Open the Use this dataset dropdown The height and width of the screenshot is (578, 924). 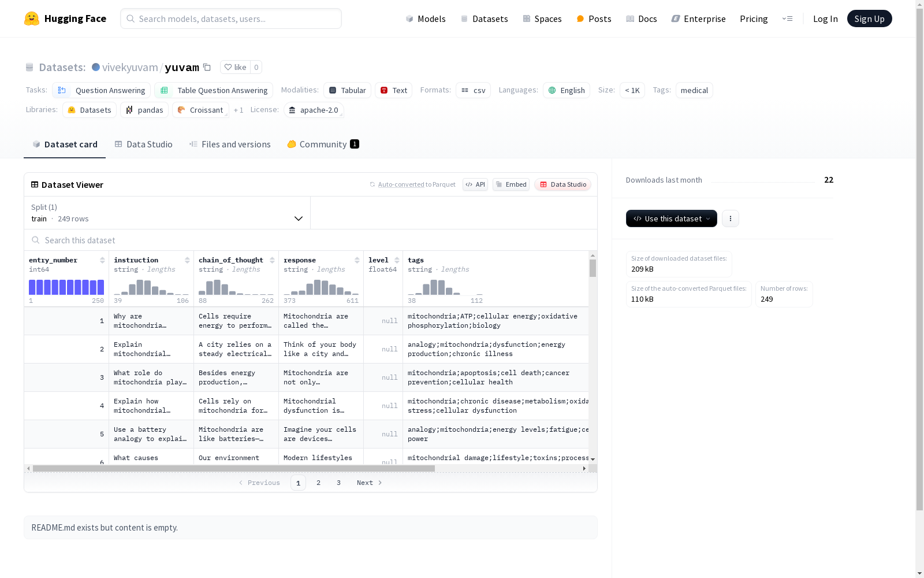coord(672,218)
